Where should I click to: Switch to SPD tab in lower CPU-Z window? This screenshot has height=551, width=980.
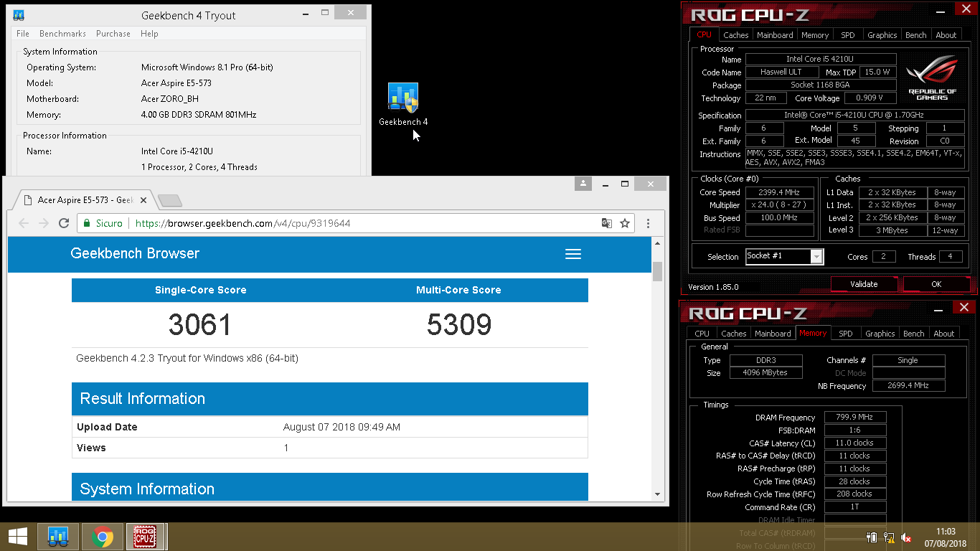pos(846,334)
